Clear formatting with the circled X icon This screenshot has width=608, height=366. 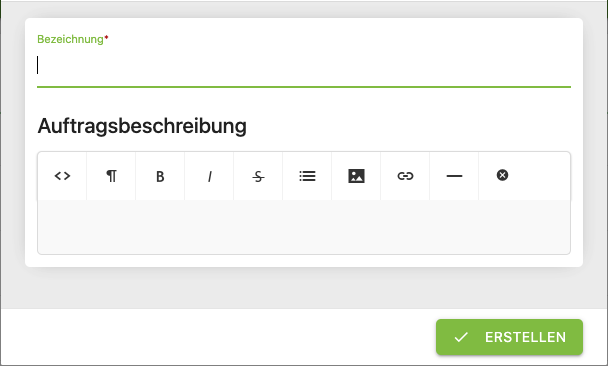503,175
